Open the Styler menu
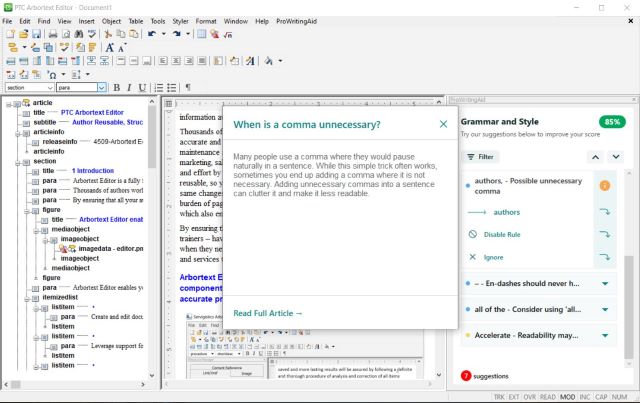 (x=180, y=21)
